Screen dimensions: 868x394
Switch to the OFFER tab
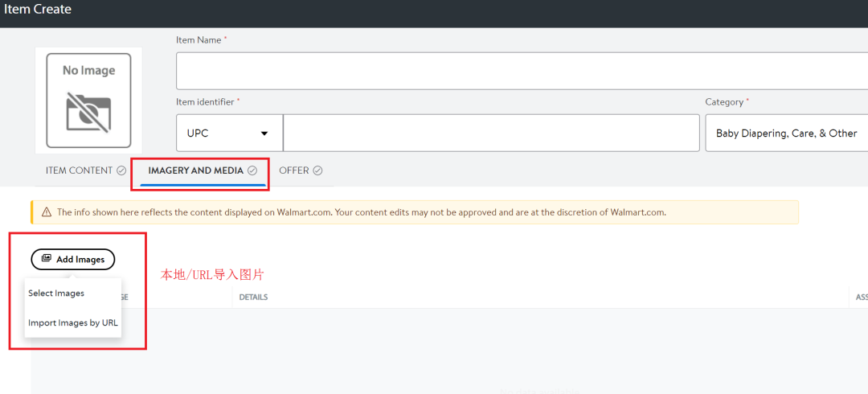click(x=294, y=170)
